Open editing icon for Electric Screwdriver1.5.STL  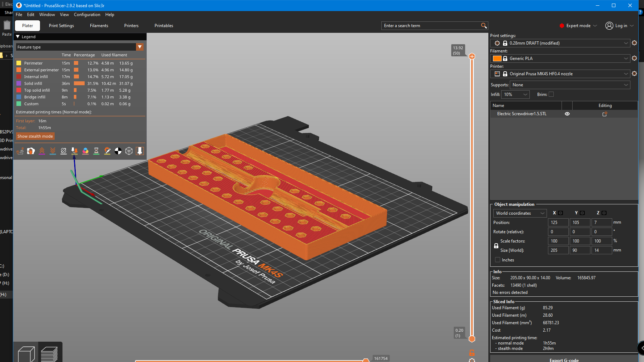click(x=605, y=114)
